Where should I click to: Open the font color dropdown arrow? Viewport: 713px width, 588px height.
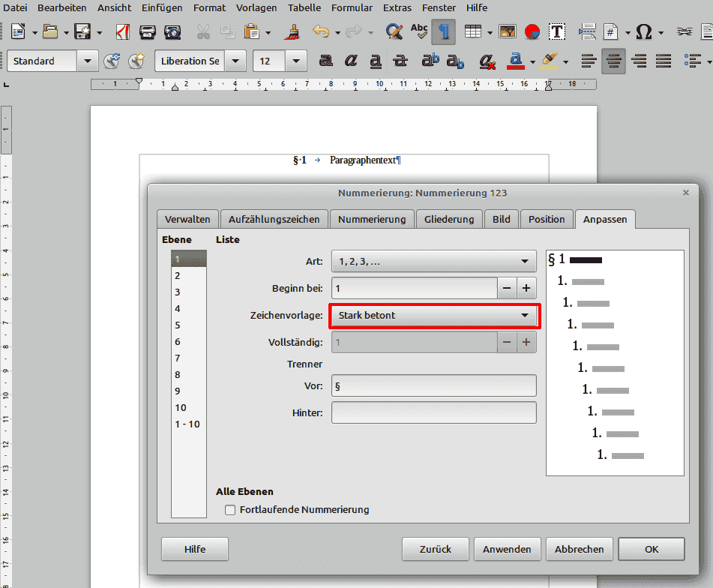point(532,61)
